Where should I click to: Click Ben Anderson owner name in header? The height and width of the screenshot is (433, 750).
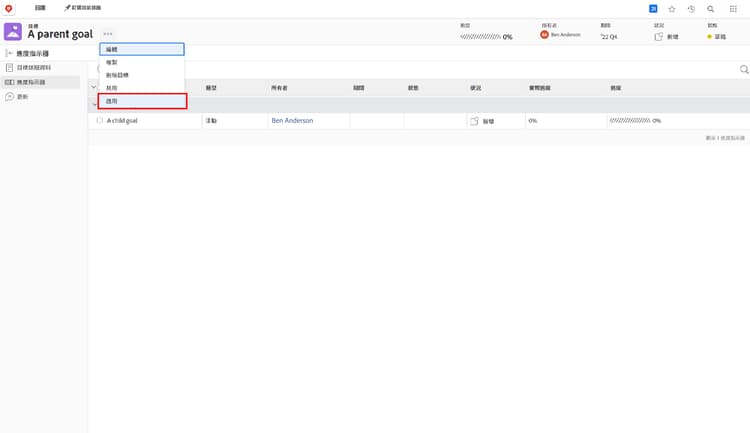565,34
